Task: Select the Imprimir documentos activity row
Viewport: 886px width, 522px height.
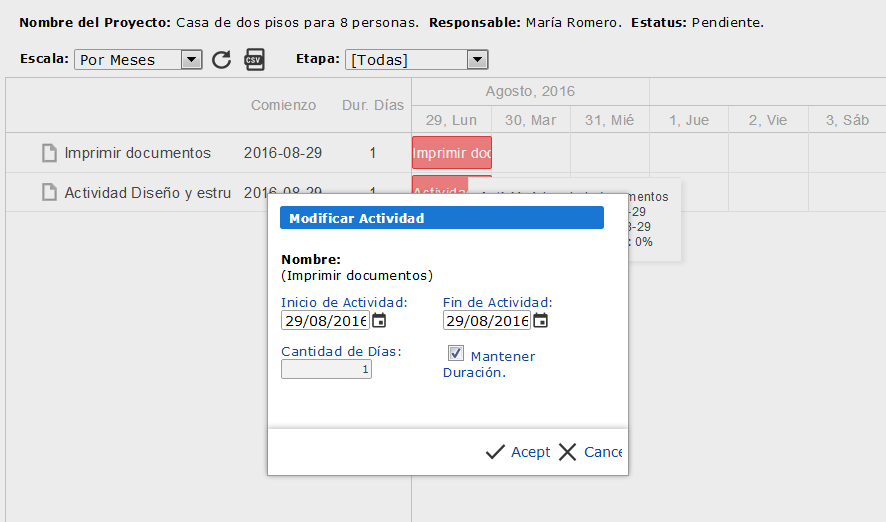Action: (138, 153)
